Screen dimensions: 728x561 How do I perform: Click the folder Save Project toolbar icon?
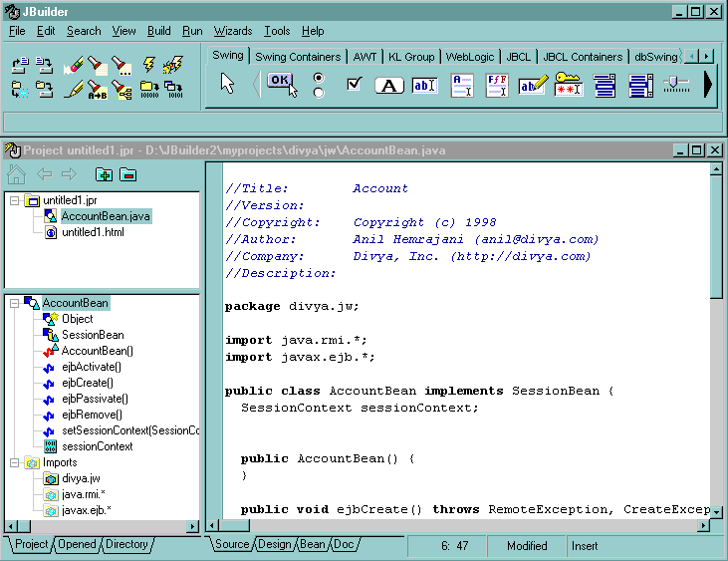[x=45, y=89]
